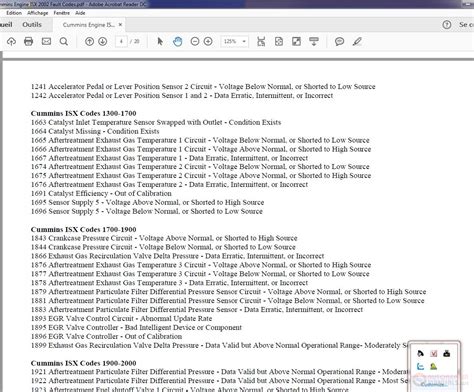Click the page number field
The height and width of the screenshot is (392, 474).
[121, 41]
